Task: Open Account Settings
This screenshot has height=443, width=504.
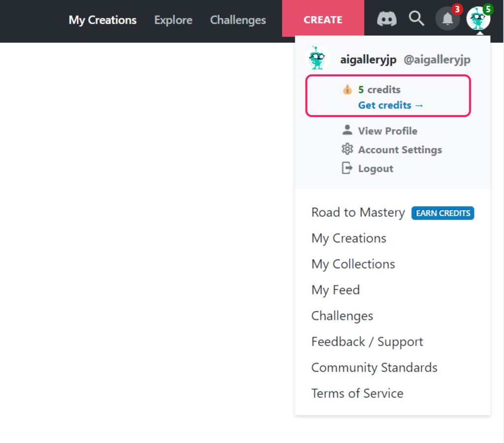Action: 400,150
